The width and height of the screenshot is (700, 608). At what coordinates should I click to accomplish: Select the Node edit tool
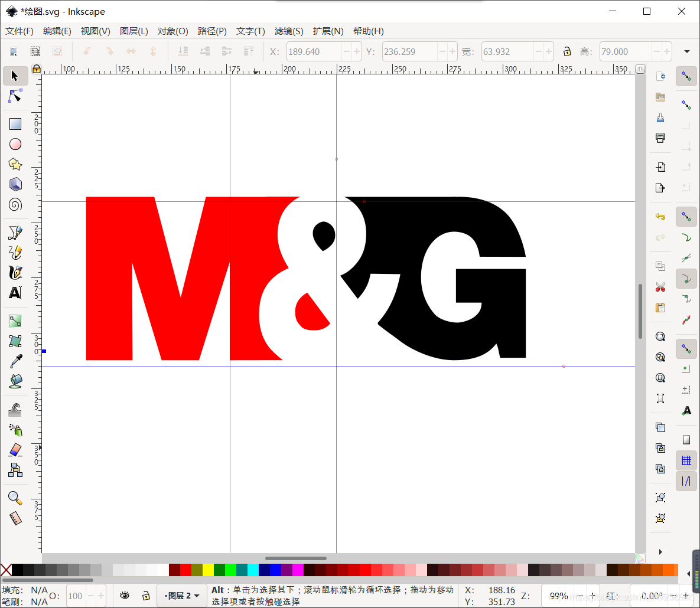15,96
